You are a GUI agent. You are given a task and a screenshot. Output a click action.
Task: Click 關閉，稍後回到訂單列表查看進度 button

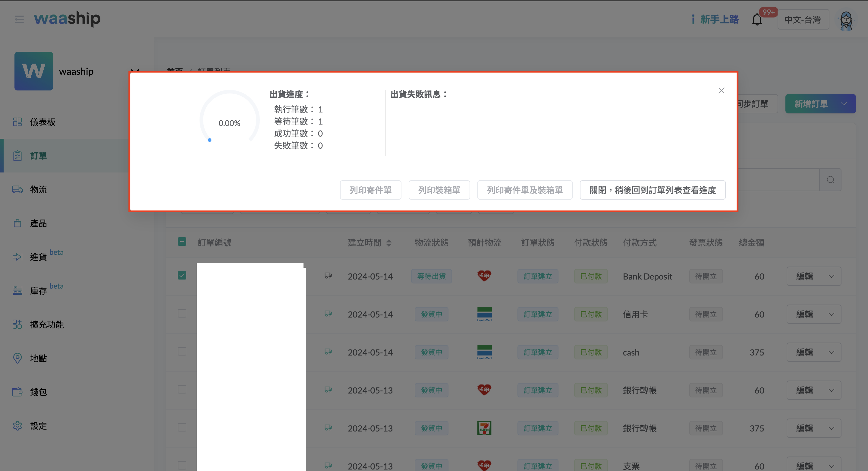coord(652,190)
